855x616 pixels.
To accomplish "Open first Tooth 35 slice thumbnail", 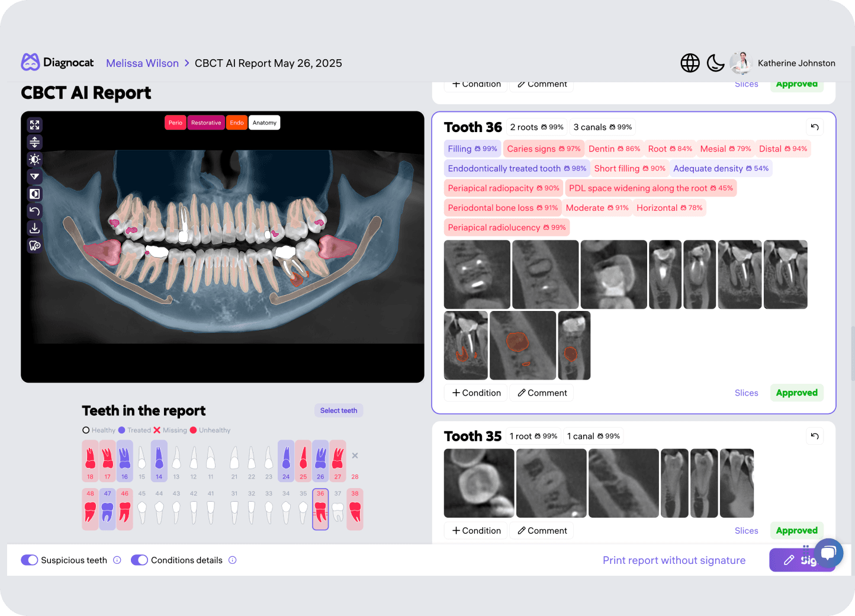I will [x=479, y=483].
